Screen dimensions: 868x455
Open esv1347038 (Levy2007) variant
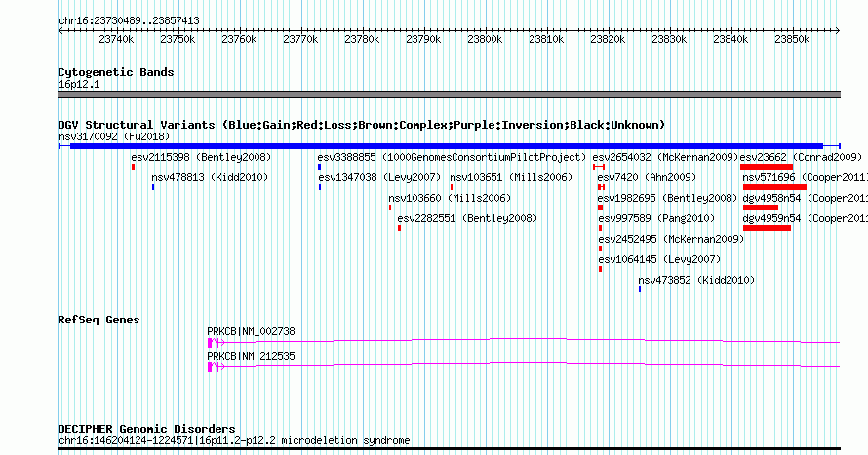pos(379,177)
